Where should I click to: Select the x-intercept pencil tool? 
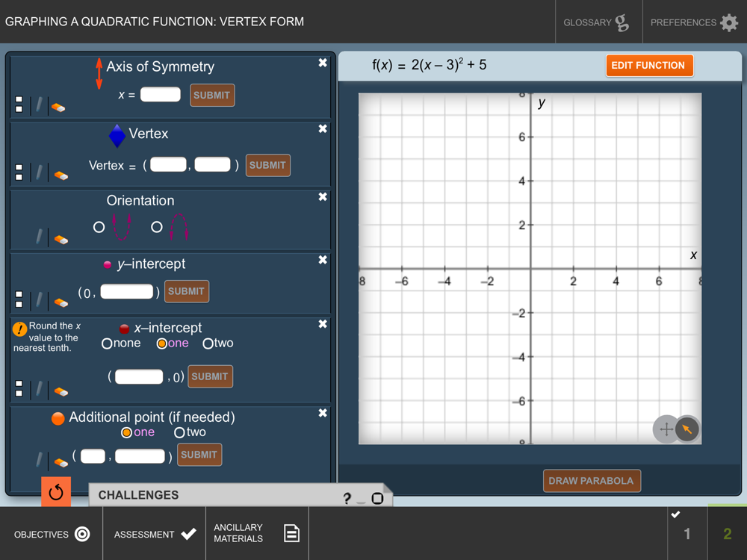[x=39, y=388]
